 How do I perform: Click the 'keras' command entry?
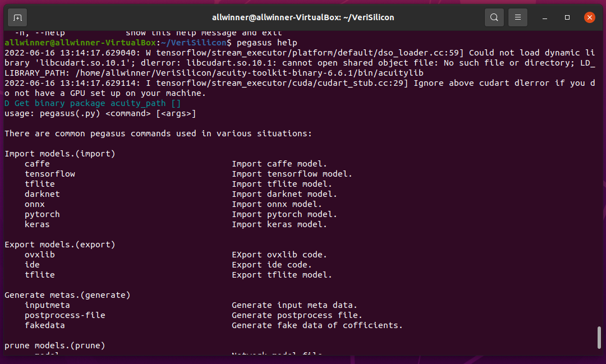[x=37, y=224]
